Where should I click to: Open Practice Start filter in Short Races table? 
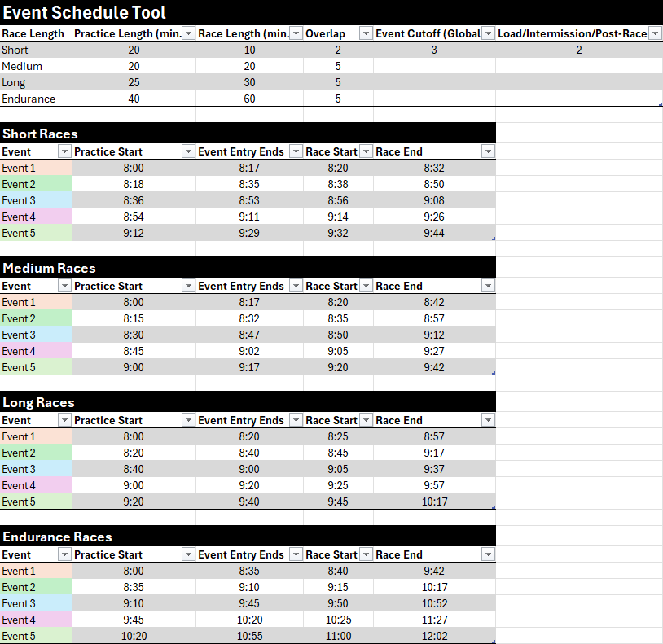tap(188, 151)
